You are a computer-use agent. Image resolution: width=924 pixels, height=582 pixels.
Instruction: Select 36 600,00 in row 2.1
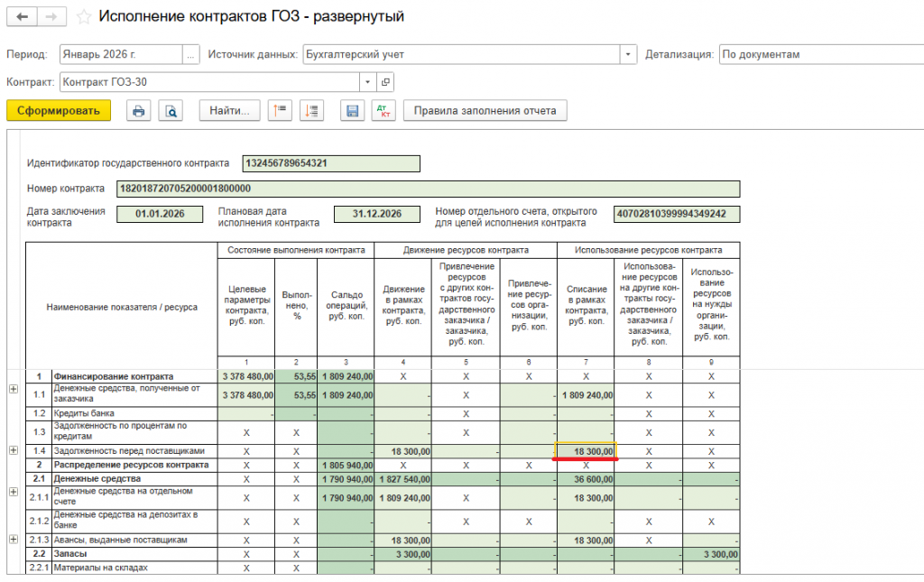coord(586,479)
